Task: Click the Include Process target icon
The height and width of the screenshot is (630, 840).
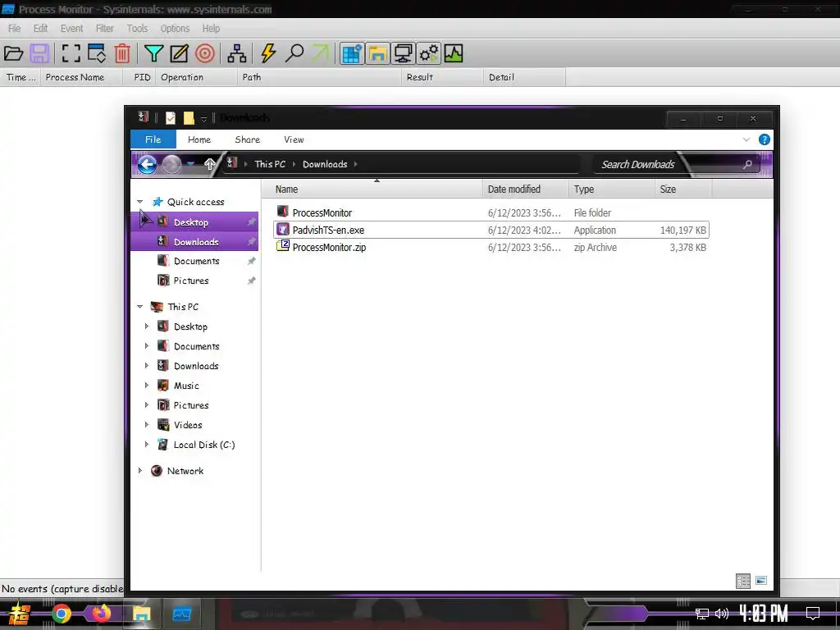Action: point(204,53)
